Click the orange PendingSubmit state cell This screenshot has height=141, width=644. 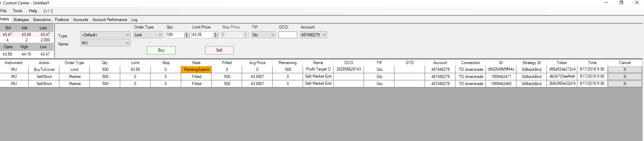pyautogui.click(x=196, y=69)
